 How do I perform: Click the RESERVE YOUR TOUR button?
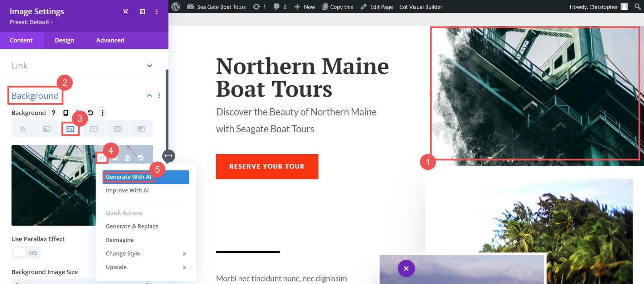267,166
